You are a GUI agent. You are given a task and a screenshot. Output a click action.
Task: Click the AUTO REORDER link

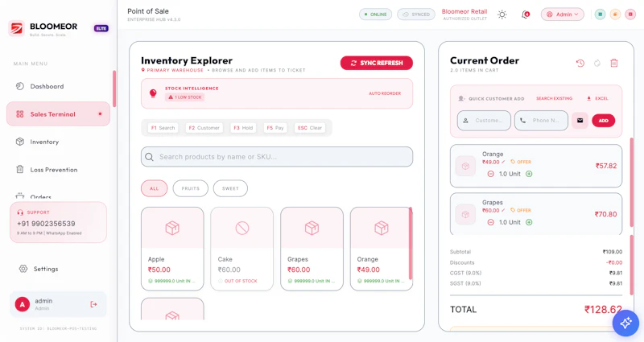385,93
